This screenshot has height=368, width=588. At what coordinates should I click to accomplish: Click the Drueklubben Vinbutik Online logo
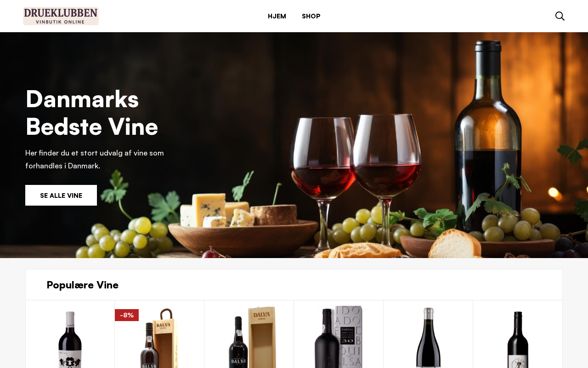(61, 16)
